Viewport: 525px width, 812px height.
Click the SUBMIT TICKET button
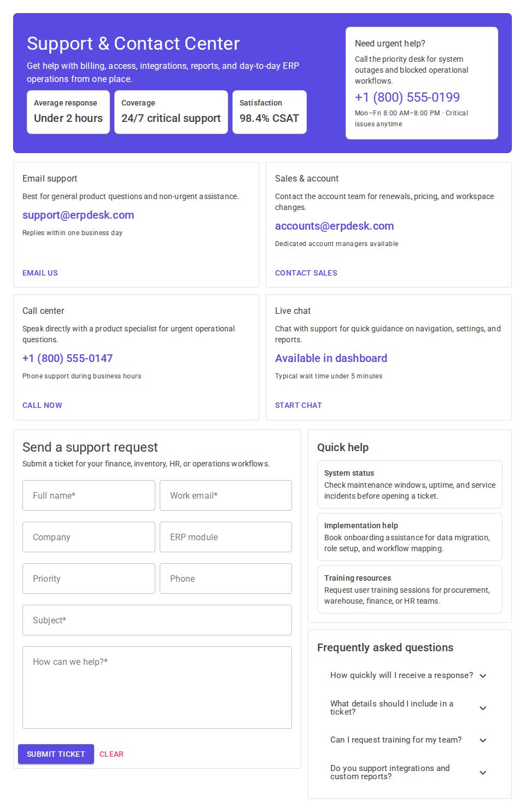55,754
